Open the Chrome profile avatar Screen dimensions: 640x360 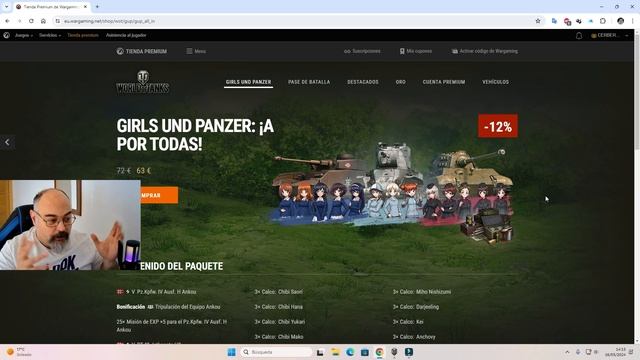620,21
